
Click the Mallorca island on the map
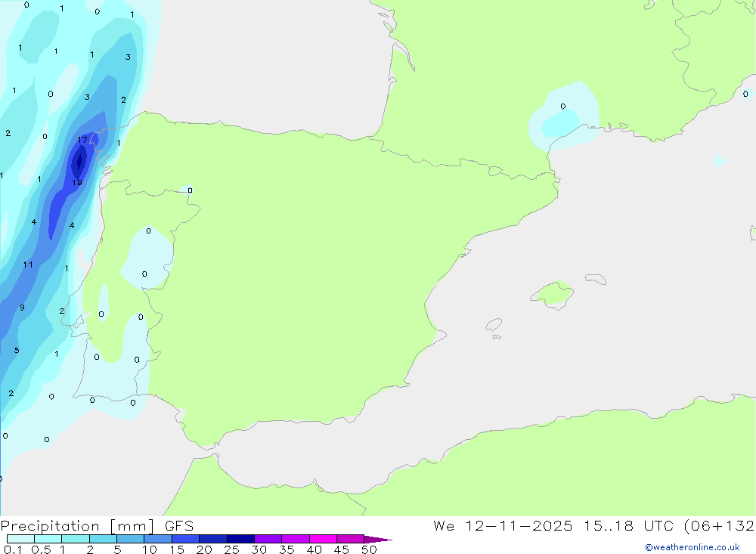(553, 294)
